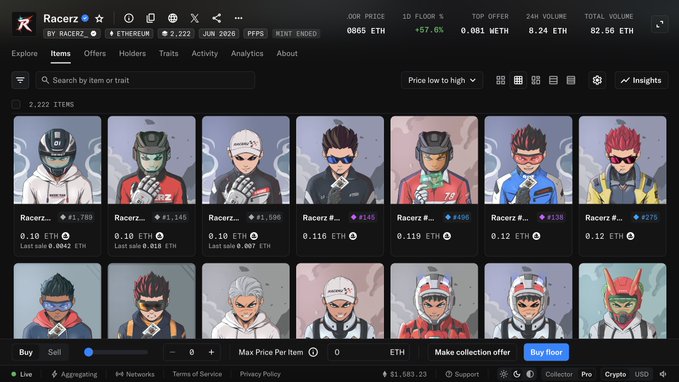Click the Max Price Per Item ETH field
The width and height of the screenshot is (679, 382).
tap(368, 352)
